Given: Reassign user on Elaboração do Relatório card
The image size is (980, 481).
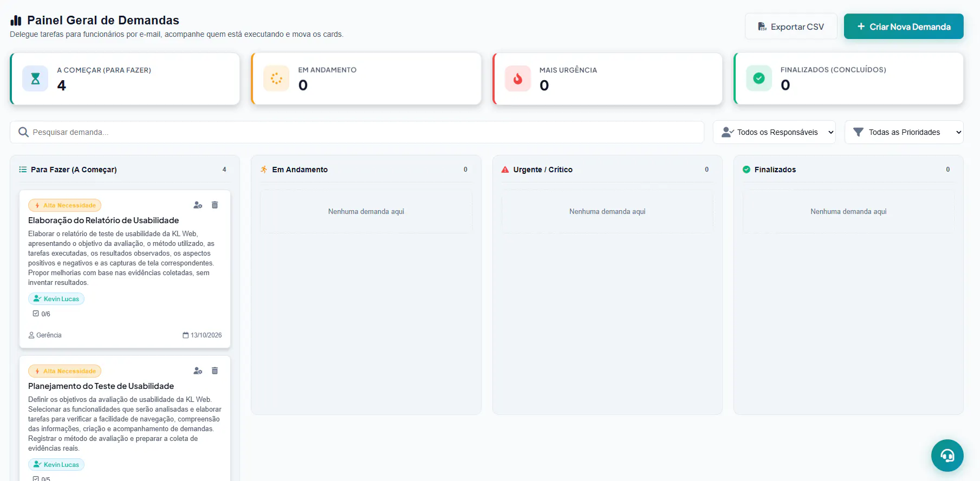Looking at the screenshot, I should point(198,205).
